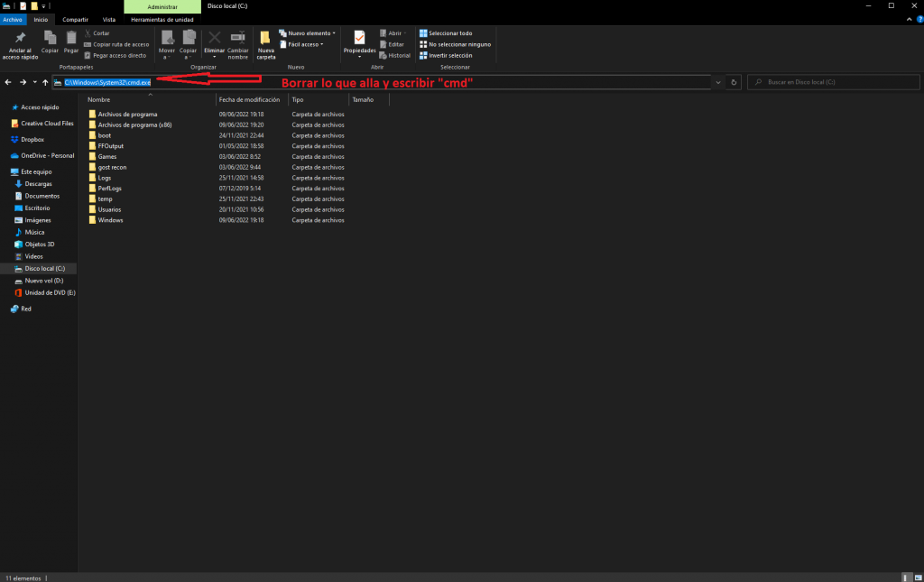Open the address bar history dropdown chevron

[717, 82]
